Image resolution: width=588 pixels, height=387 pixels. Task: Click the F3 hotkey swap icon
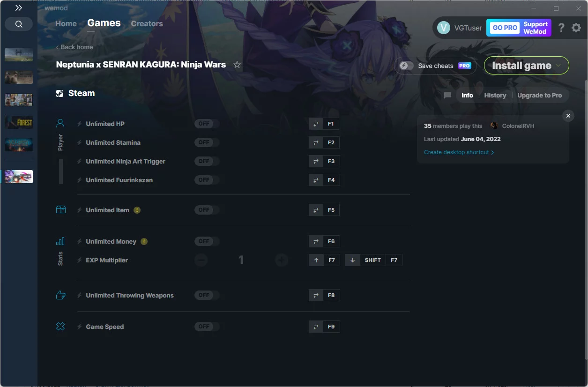[316, 161]
